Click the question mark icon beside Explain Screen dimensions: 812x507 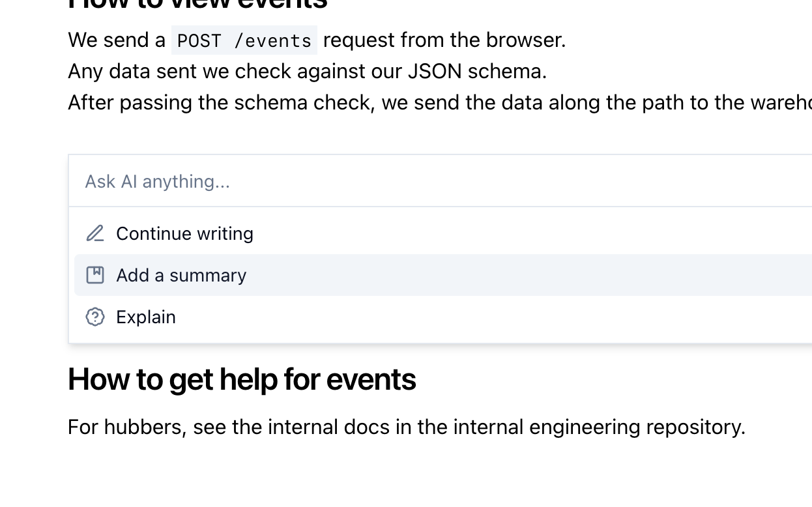click(95, 317)
